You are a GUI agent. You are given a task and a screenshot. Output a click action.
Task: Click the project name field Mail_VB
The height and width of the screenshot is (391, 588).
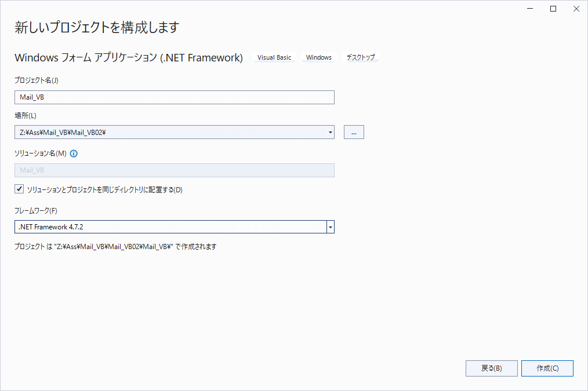pyautogui.click(x=175, y=97)
